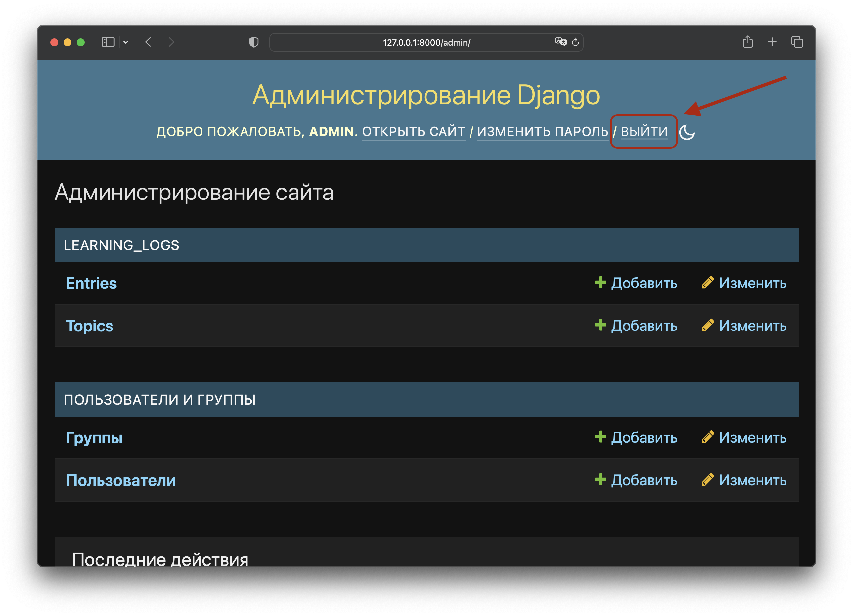The image size is (853, 616).
Task: Click the pencil icon in Пользователи row
Action: tap(708, 480)
